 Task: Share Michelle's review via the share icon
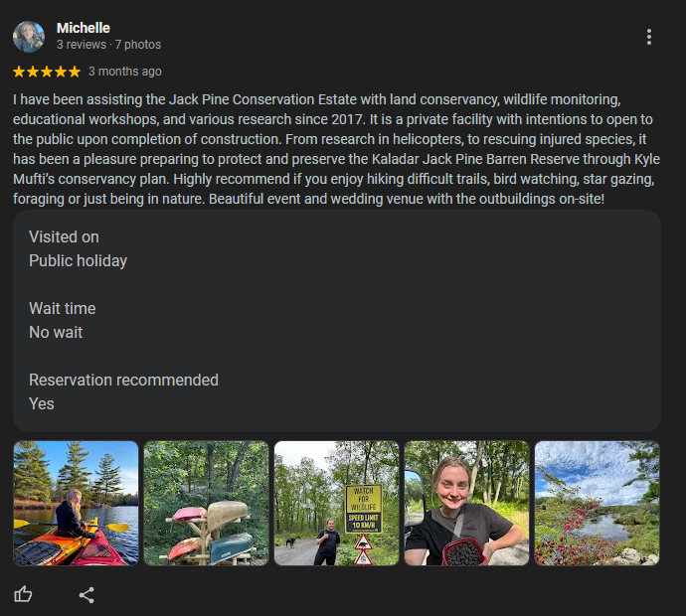(x=86, y=595)
